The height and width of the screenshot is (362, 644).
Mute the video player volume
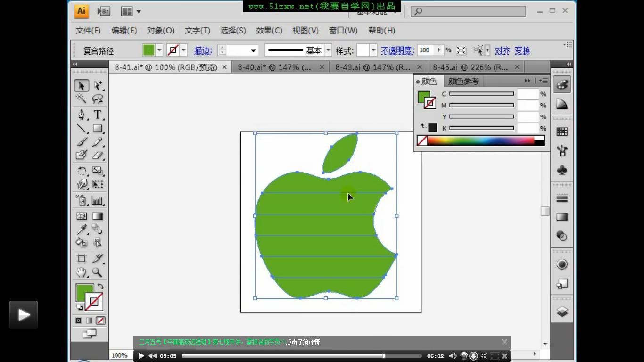[x=453, y=356]
